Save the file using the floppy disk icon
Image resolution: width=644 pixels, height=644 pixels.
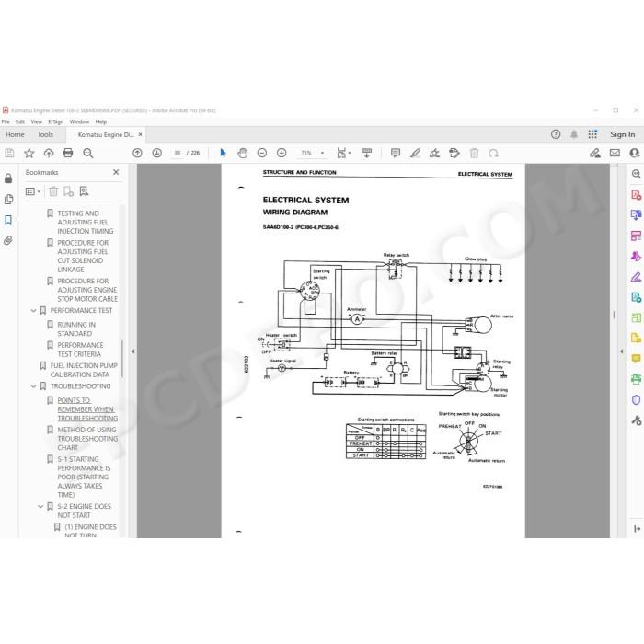[x=9, y=154]
